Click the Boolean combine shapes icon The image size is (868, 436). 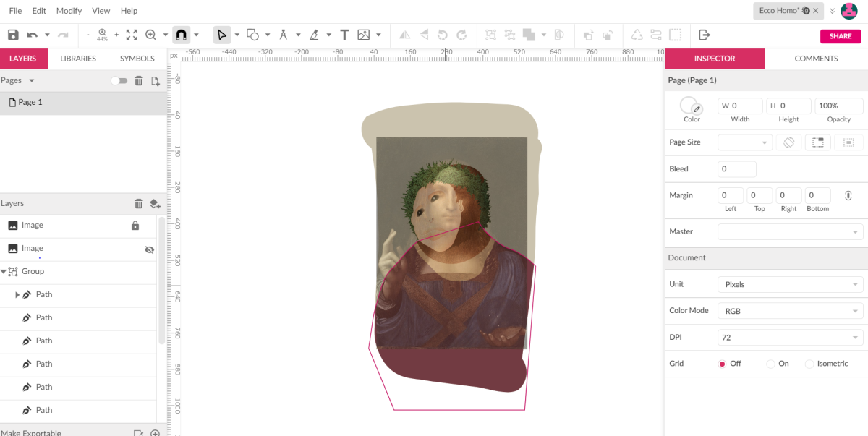pyautogui.click(x=529, y=35)
